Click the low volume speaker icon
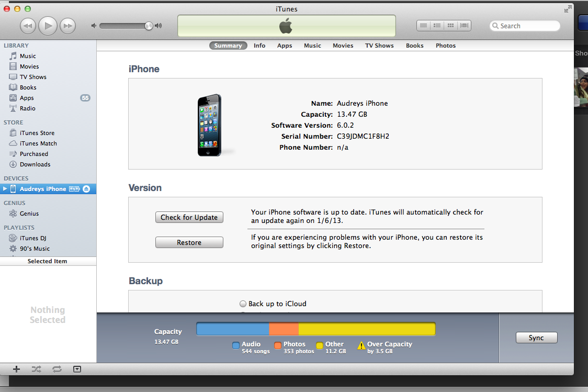The height and width of the screenshot is (392, 588). point(94,26)
